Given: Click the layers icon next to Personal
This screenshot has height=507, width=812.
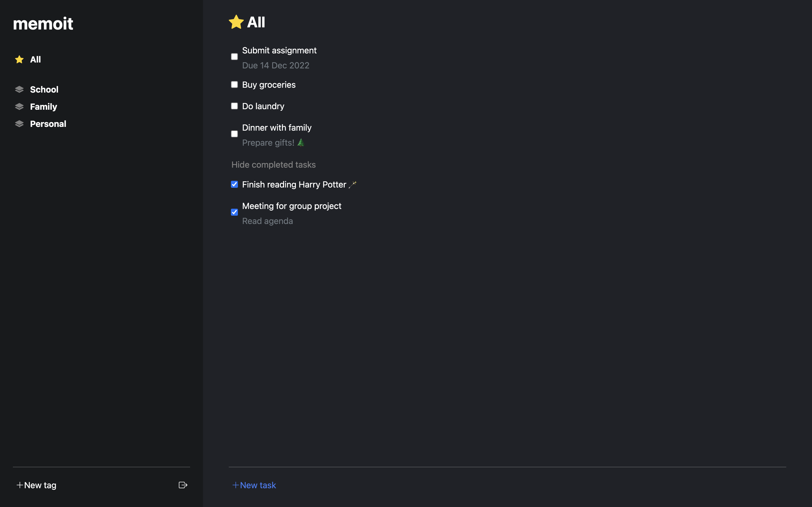Looking at the screenshot, I should (x=19, y=124).
